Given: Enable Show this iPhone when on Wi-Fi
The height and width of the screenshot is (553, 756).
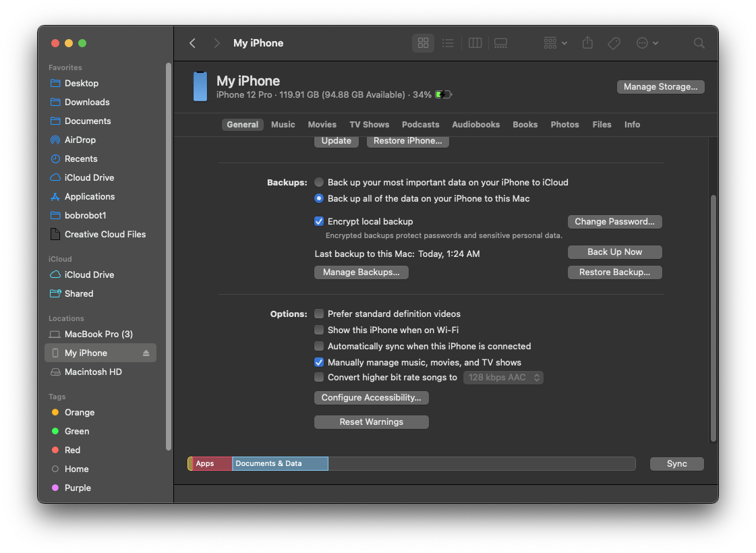Looking at the screenshot, I should [x=320, y=330].
